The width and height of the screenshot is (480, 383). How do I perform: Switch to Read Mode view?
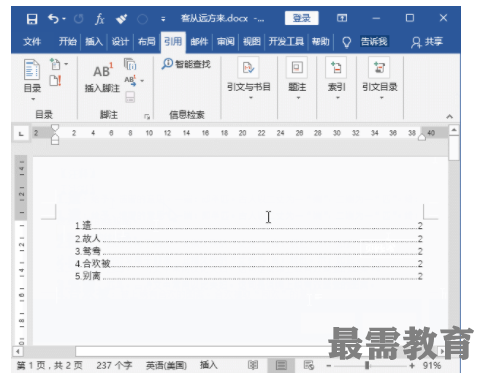click(253, 365)
